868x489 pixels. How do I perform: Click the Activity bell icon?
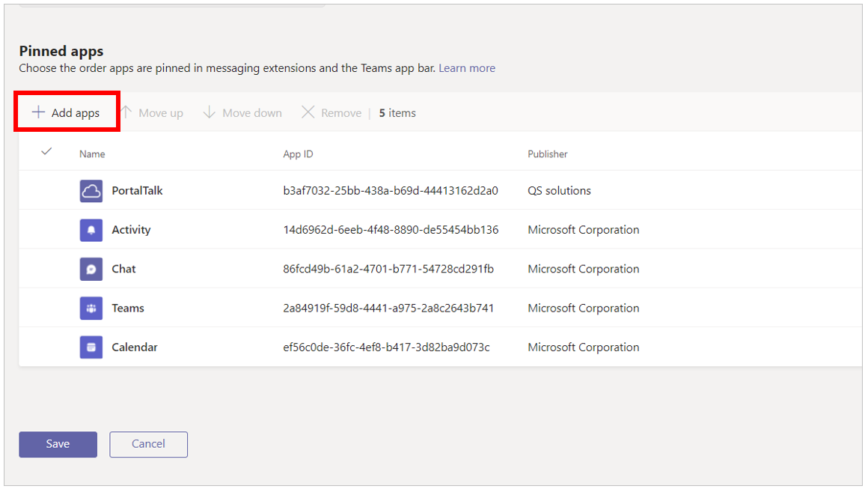coord(91,230)
